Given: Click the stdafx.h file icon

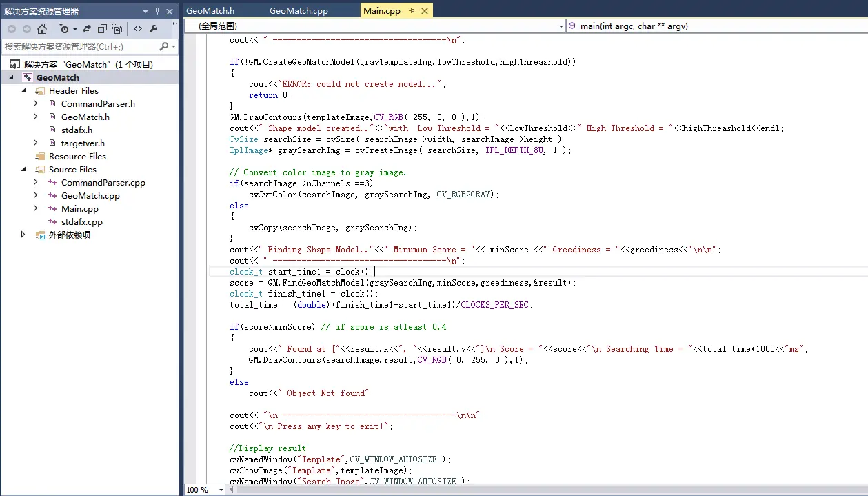Looking at the screenshot, I should [52, 130].
